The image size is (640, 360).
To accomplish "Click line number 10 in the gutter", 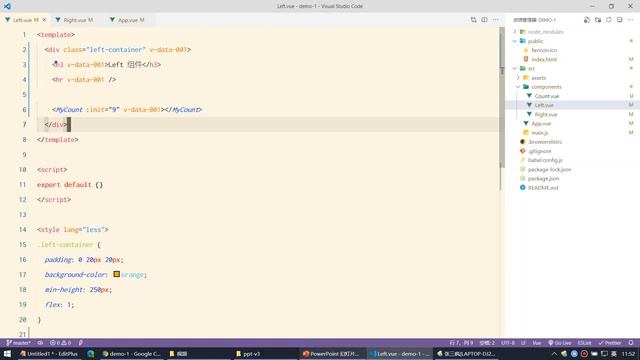I will coord(22,169).
